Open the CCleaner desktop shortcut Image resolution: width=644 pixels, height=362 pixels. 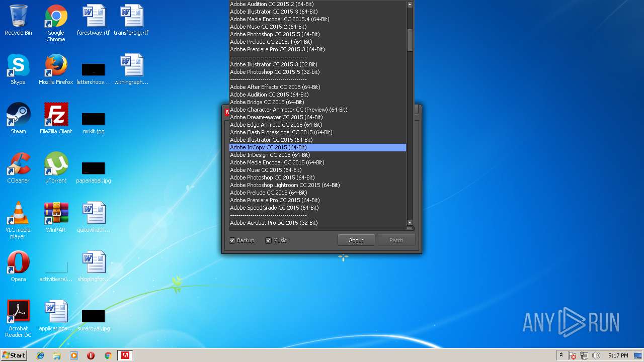point(18,168)
